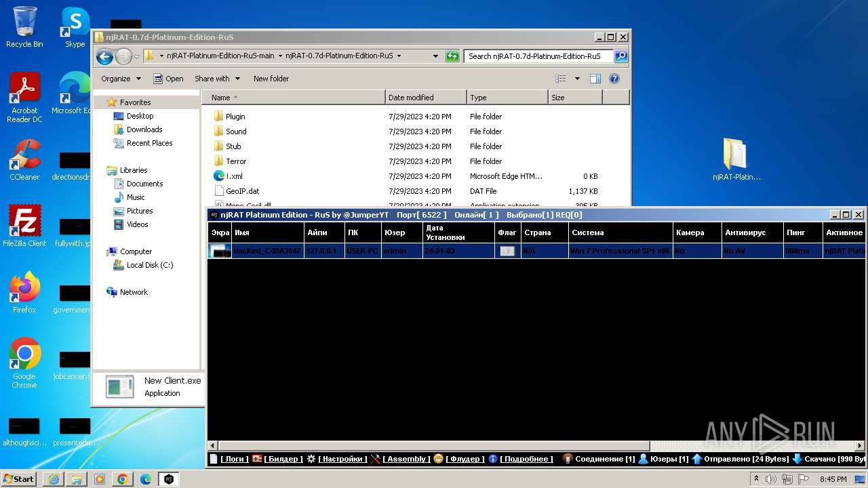This screenshot has width=868, height=488.
Task: Open Downloads in Favorites pane
Action: tap(144, 129)
